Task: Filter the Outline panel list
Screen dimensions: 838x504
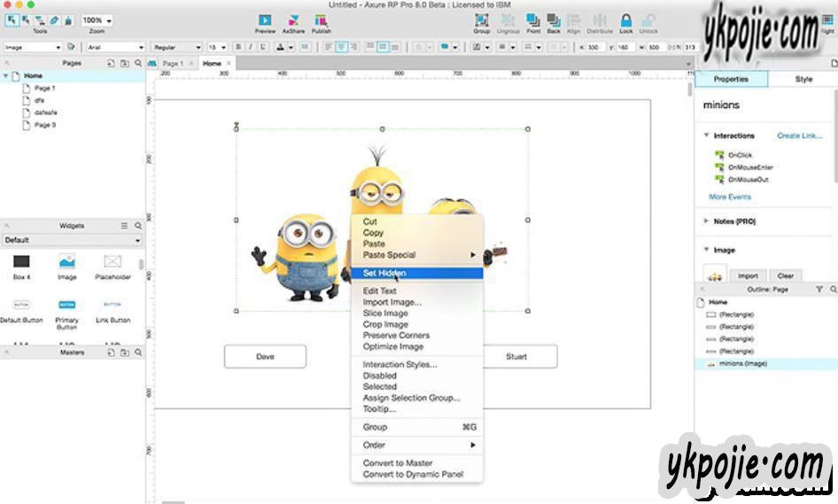Action: point(819,290)
